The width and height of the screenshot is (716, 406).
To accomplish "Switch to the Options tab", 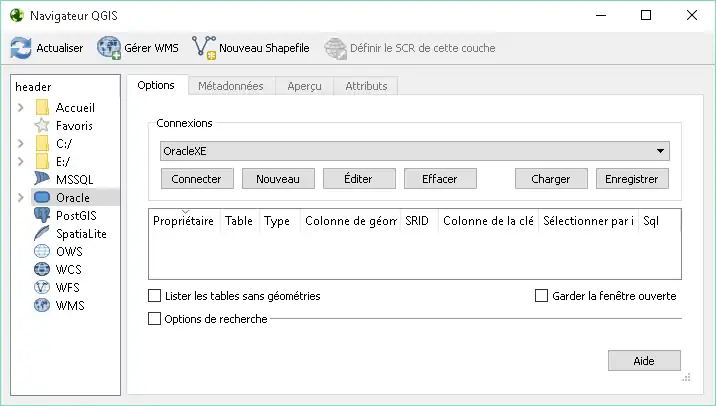I will [x=156, y=85].
